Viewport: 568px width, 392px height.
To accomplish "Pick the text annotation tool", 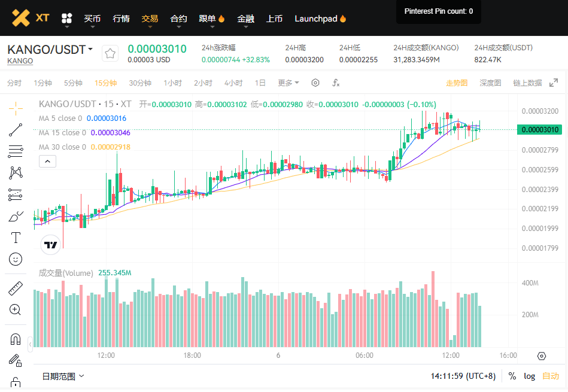I will click(x=16, y=238).
